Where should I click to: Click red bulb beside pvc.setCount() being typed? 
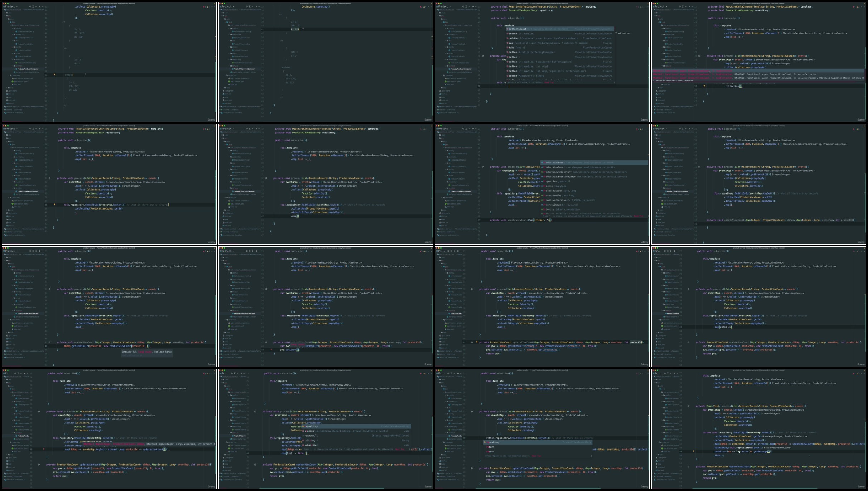[271, 350]
